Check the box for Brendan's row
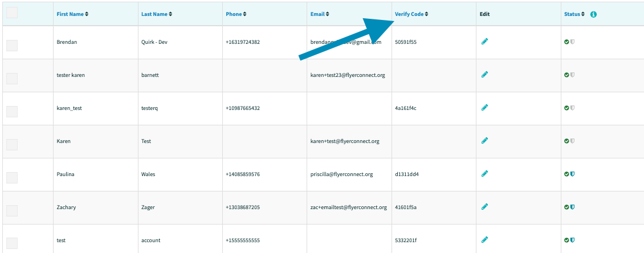The image size is (644, 253). pyautogui.click(x=12, y=46)
